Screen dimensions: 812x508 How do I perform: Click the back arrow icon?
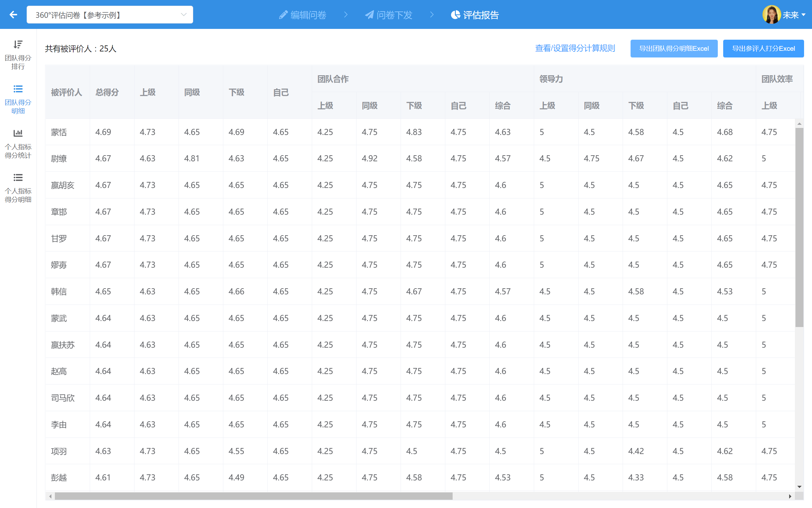pyautogui.click(x=13, y=15)
